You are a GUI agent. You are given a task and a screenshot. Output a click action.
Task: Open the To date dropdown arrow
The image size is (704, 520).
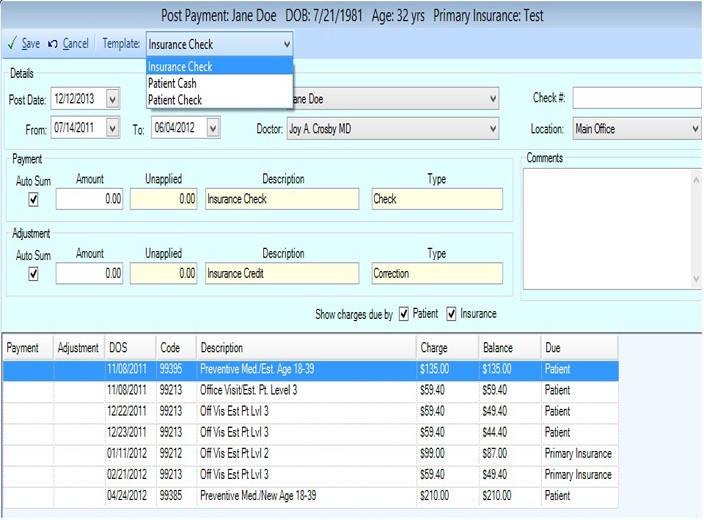click(213, 128)
